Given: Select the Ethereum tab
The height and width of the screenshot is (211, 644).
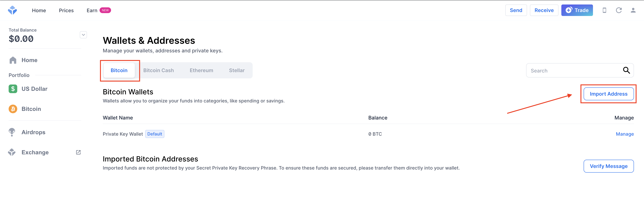Looking at the screenshot, I should (x=201, y=70).
